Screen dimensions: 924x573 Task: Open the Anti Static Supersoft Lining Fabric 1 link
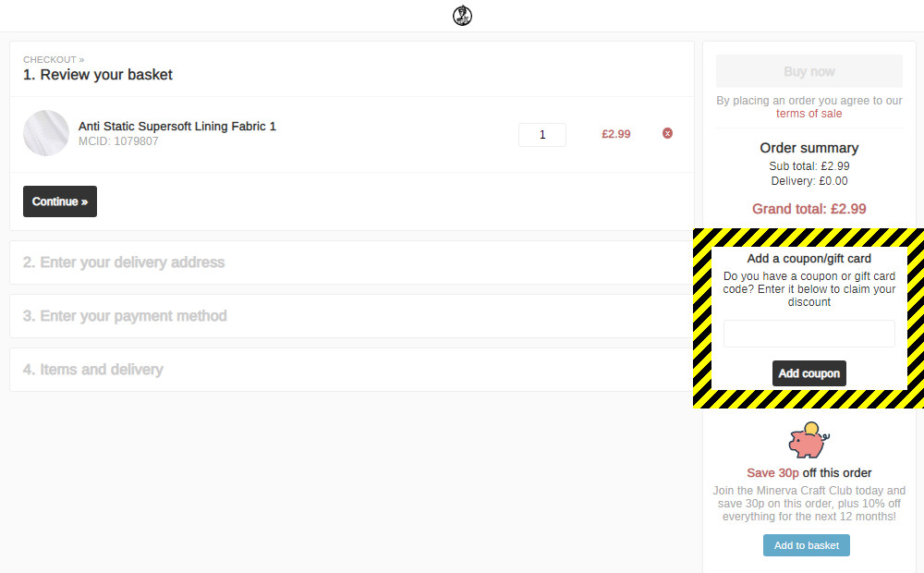coord(177,127)
